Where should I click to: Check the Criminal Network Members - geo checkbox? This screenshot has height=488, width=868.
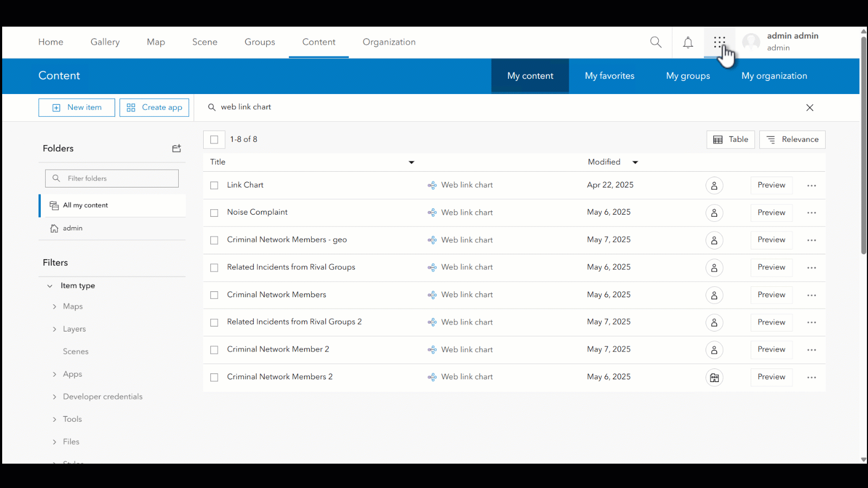point(214,240)
